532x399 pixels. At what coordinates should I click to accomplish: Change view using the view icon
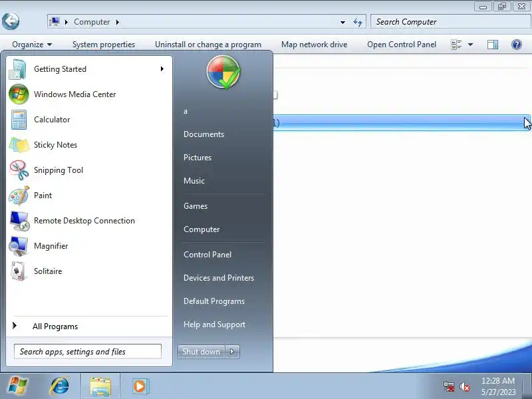(x=456, y=45)
